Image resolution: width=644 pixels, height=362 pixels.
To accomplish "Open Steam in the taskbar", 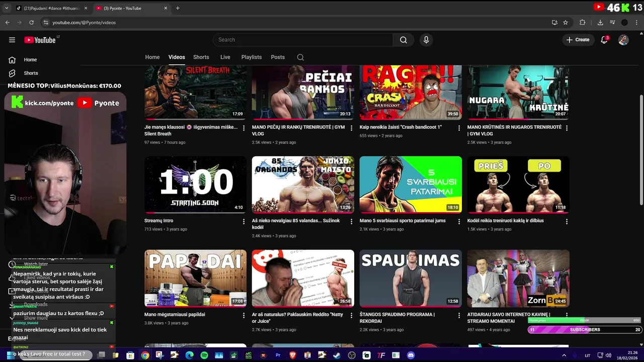I will pyautogui.click(x=337, y=355).
